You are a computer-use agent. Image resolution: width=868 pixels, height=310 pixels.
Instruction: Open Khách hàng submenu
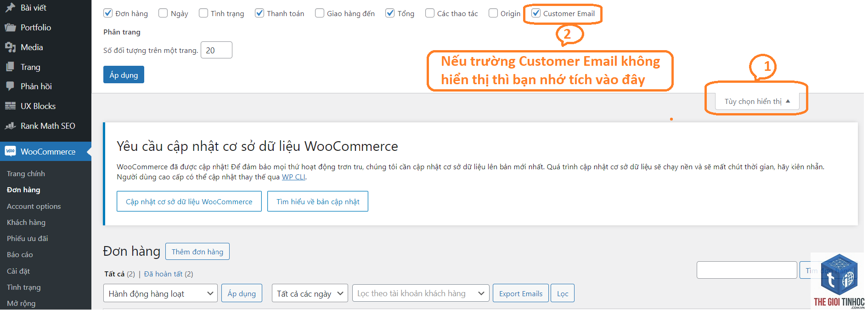(x=26, y=223)
